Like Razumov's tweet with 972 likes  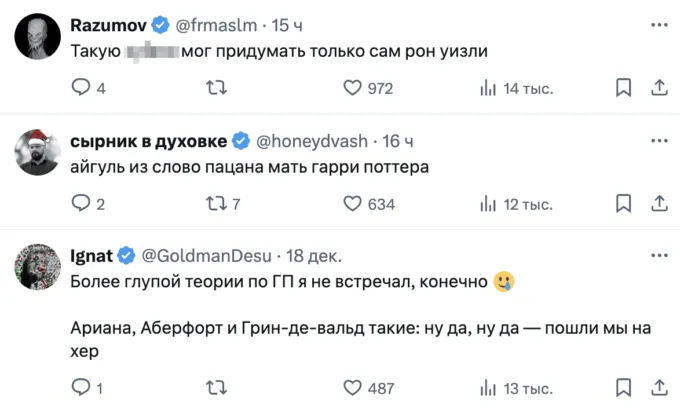351,89
